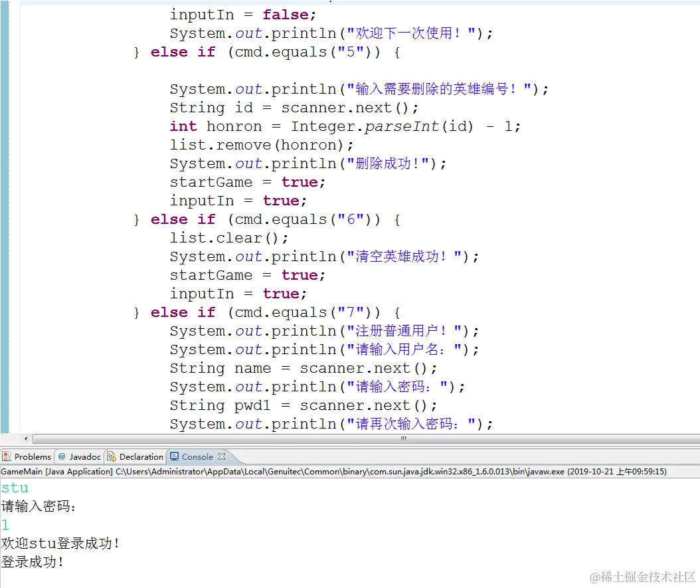
Task: Click the last console line '登录成功!'
Action: (x=33, y=561)
